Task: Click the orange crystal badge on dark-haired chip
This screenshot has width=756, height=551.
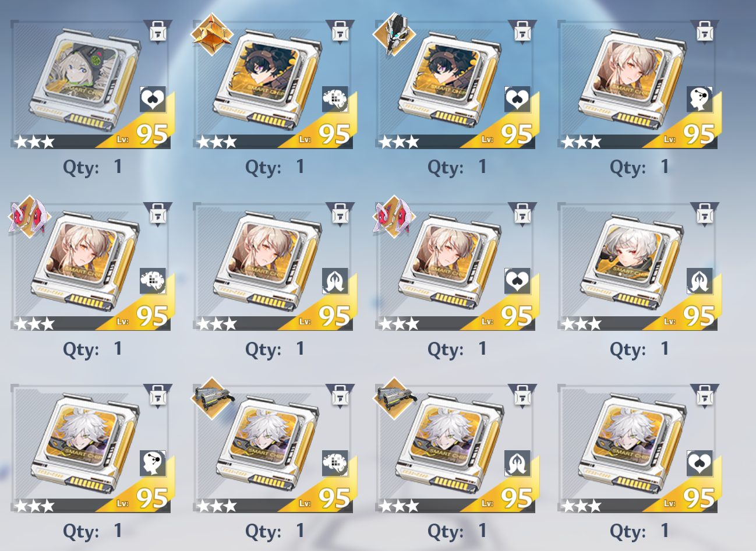Action: [x=212, y=34]
